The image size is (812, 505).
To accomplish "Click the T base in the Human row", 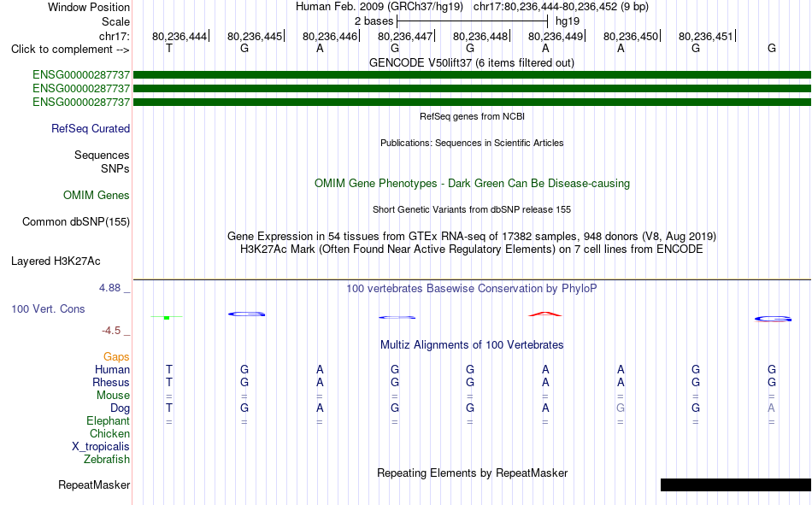I will pos(169,369).
